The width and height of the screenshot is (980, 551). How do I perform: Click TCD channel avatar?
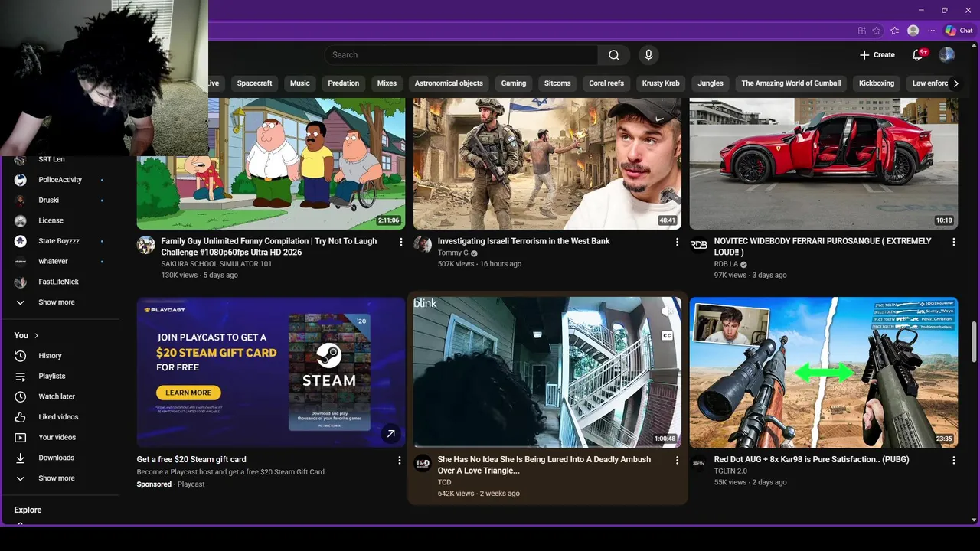tap(423, 463)
